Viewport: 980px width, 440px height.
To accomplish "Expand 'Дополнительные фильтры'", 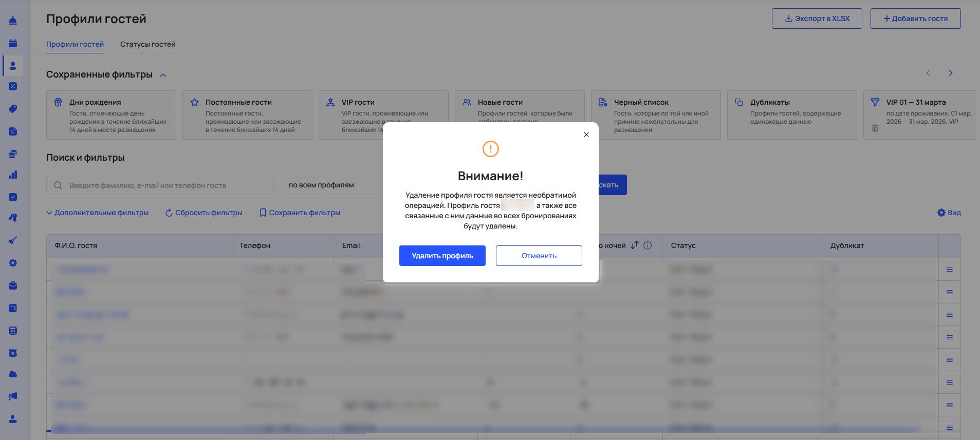I will pos(98,213).
